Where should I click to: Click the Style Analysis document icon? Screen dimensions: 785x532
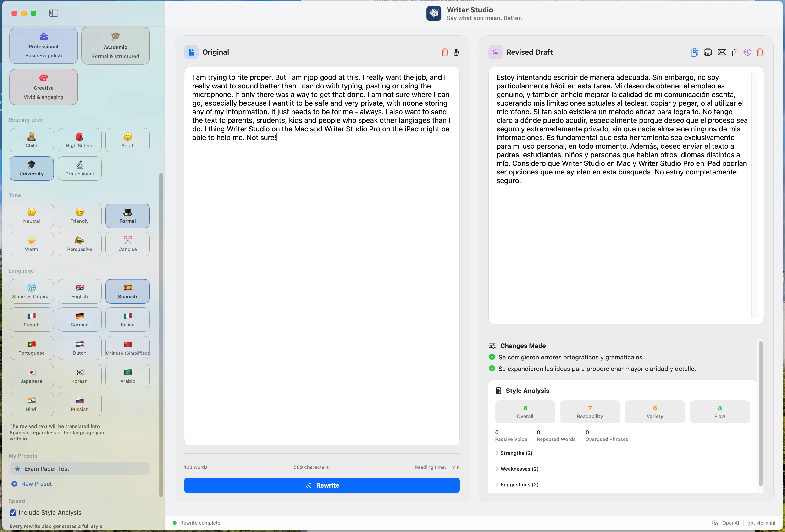(x=498, y=391)
